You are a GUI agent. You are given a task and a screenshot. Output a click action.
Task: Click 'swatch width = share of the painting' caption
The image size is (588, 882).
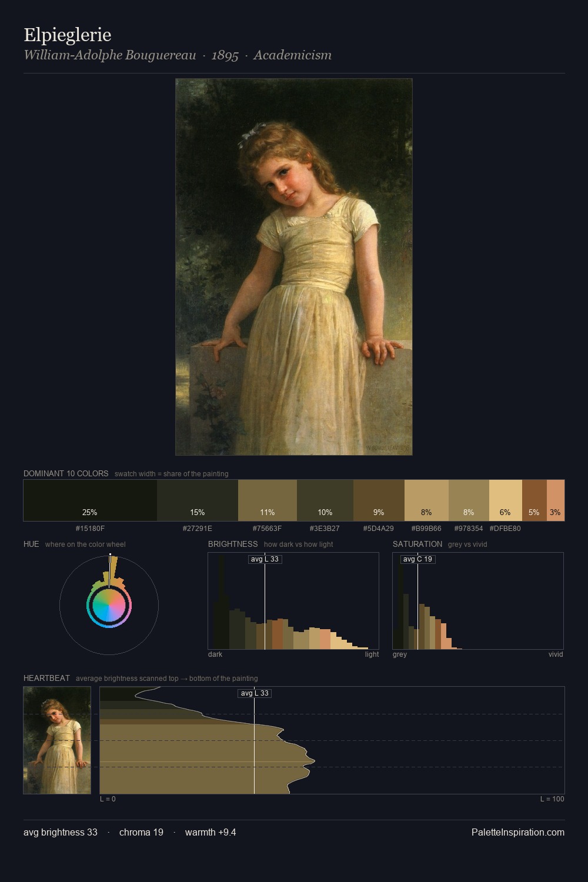[172, 474]
